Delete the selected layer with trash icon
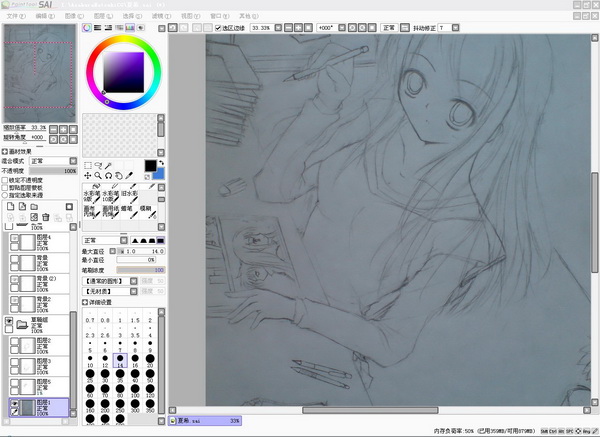 (x=46, y=217)
